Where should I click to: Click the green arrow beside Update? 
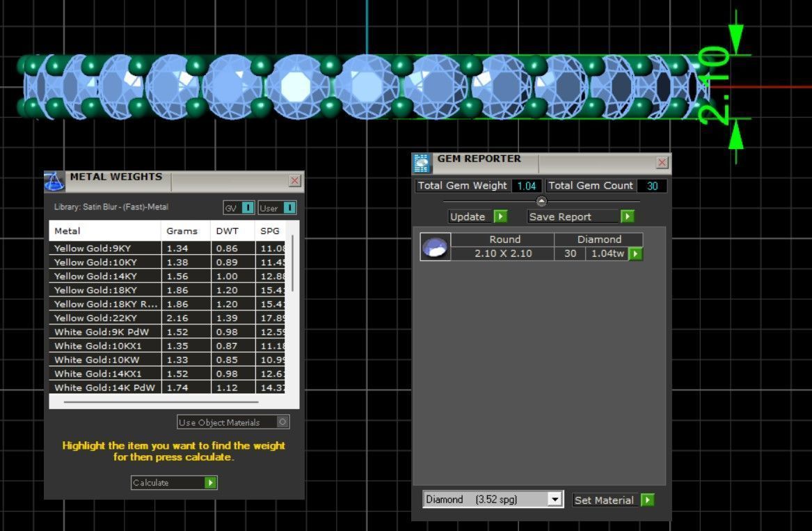point(500,216)
